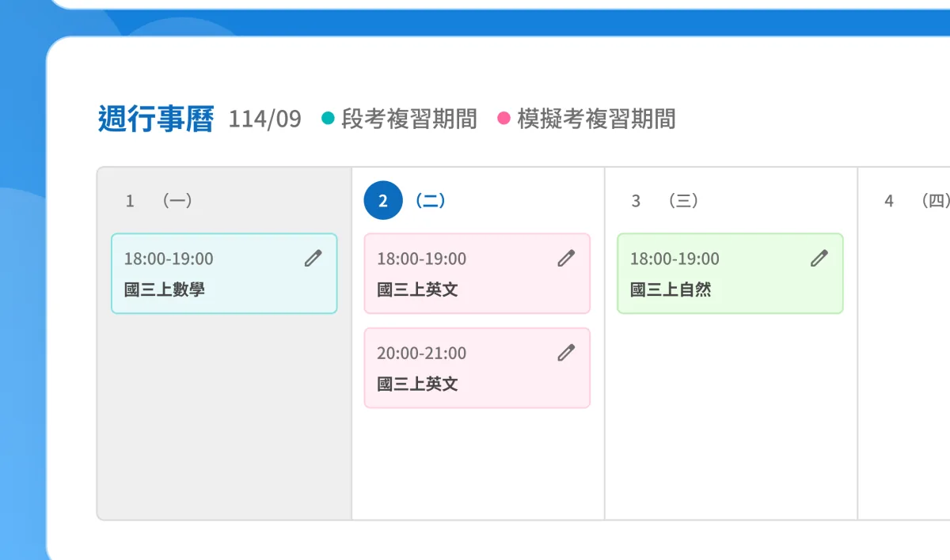This screenshot has height=560, width=950.
Task: Select day 1 (一) header
Action: 159,201
